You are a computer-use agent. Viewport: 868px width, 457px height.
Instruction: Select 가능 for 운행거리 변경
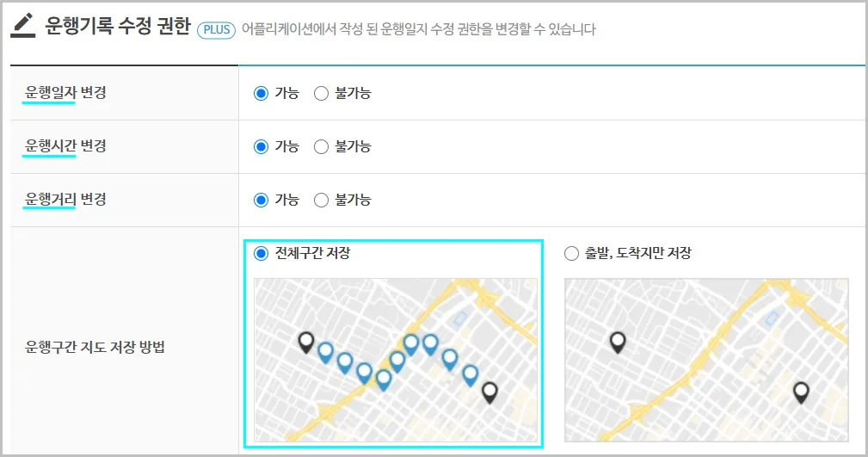262,200
